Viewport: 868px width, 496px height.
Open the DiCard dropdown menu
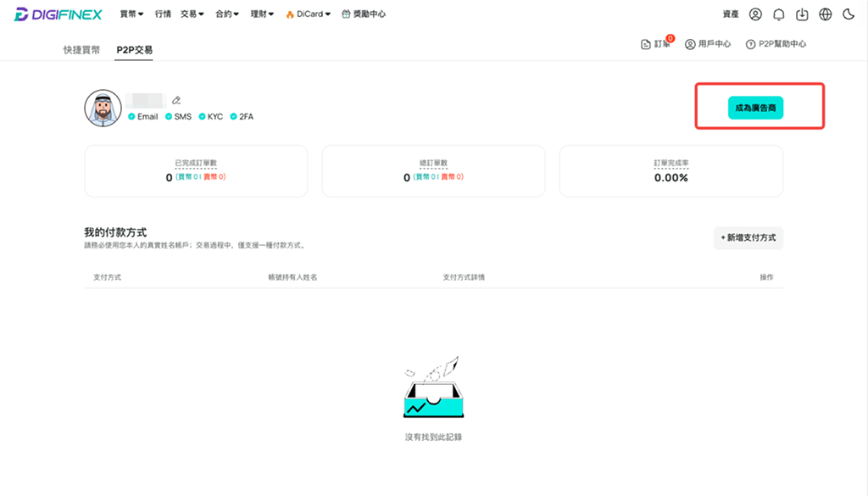point(308,14)
